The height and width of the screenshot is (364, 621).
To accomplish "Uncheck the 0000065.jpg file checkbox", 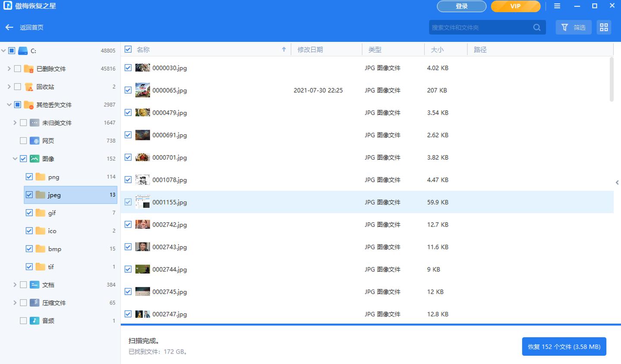I will (128, 90).
